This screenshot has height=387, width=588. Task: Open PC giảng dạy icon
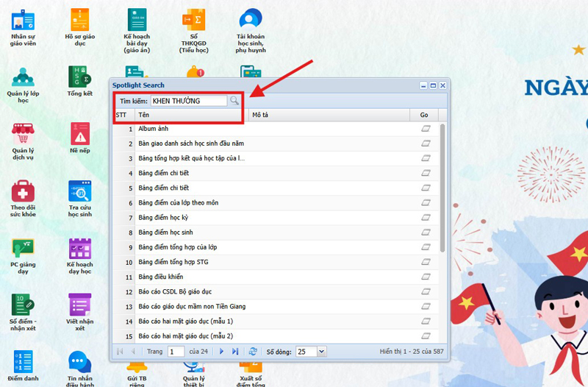pyautogui.click(x=23, y=256)
